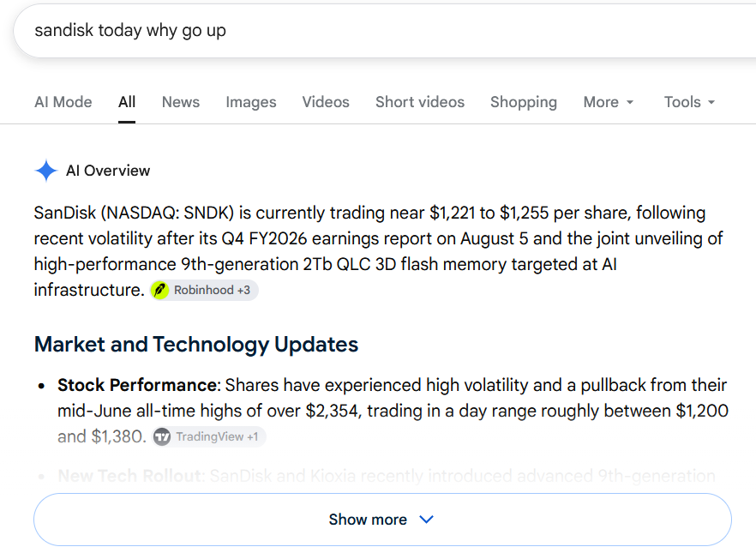
Task: Click the AI Overview sparkle icon
Action: [46, 171]
